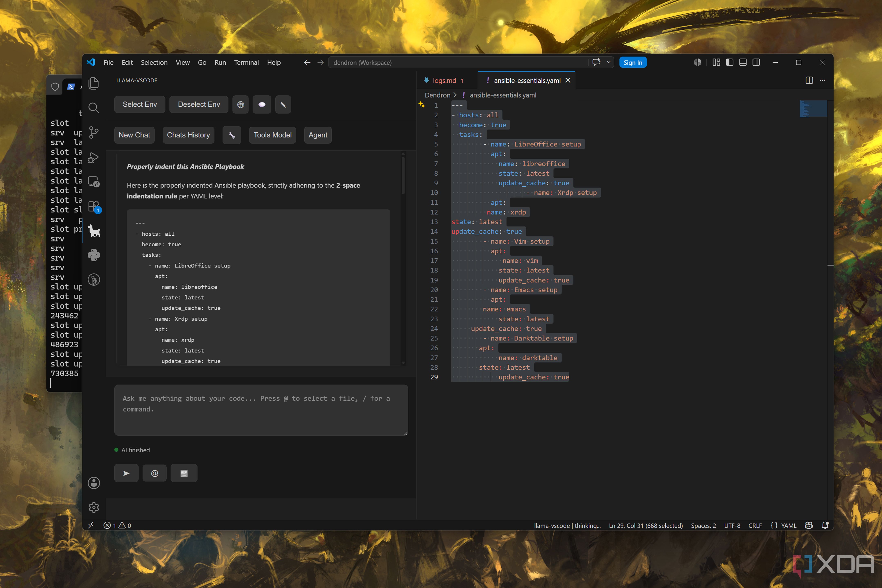
Task: Open the Python view in activity bar
Action: coord(94,255)
